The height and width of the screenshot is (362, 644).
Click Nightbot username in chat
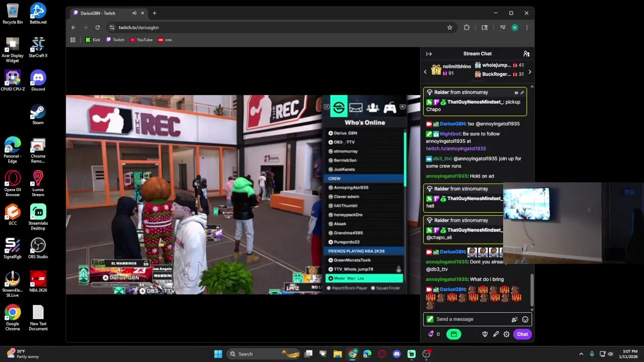450,134
